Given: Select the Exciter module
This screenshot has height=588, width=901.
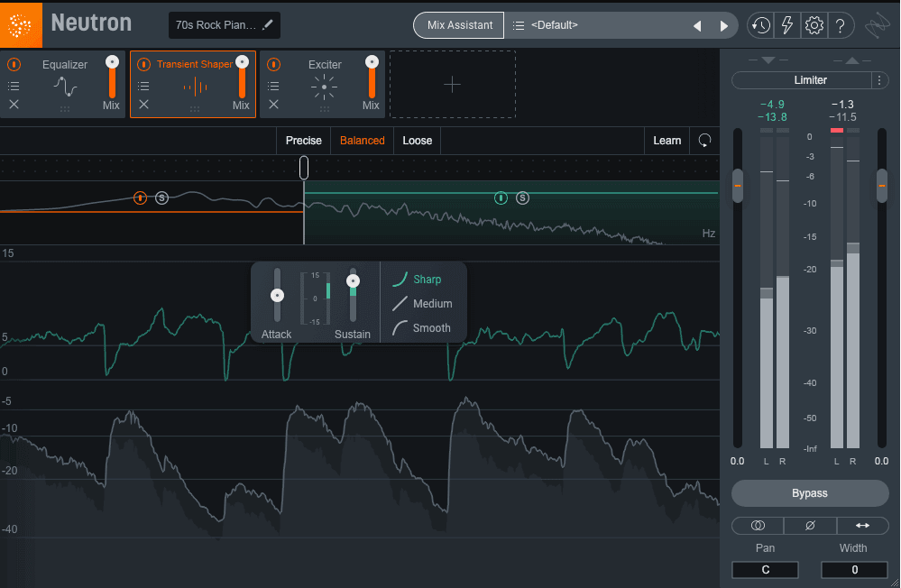Looking at the screenshot, I should tap(324, 84).
